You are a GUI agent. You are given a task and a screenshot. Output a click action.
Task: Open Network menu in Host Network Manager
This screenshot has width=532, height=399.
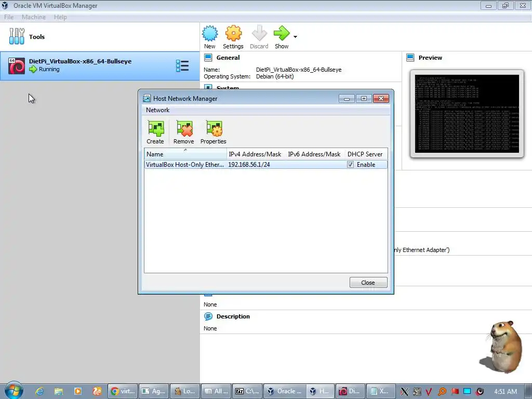click(x=157, y=110)
